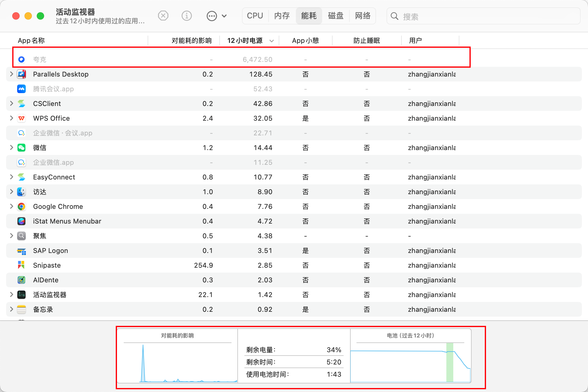This screenshot has width=588, height=392.
Task: Click the 电池 past 12 hours graph
Action: [x=410, y=362]
